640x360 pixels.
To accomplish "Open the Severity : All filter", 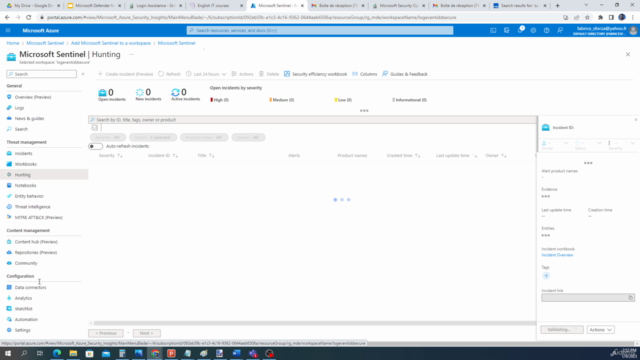I will point(108,138).
